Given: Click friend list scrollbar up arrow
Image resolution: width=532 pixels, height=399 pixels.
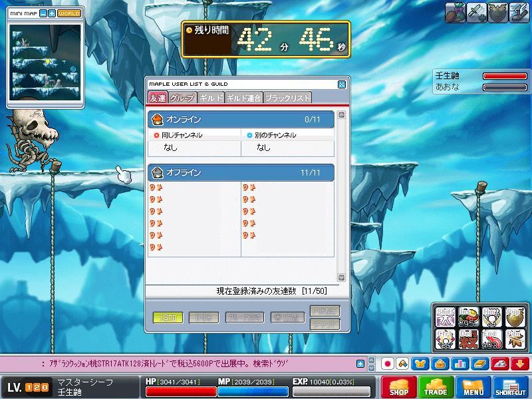Looking at the screenshot, I should (341, 114).
